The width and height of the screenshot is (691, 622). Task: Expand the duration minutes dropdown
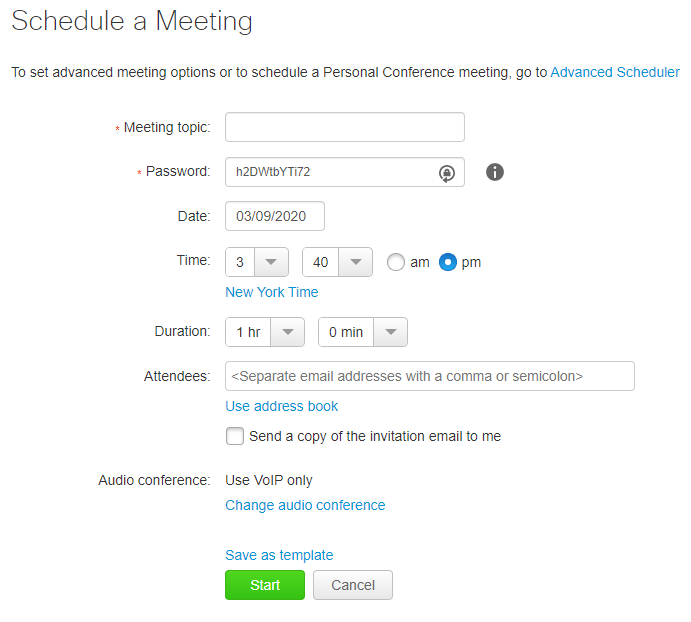(x=363, y=332)
